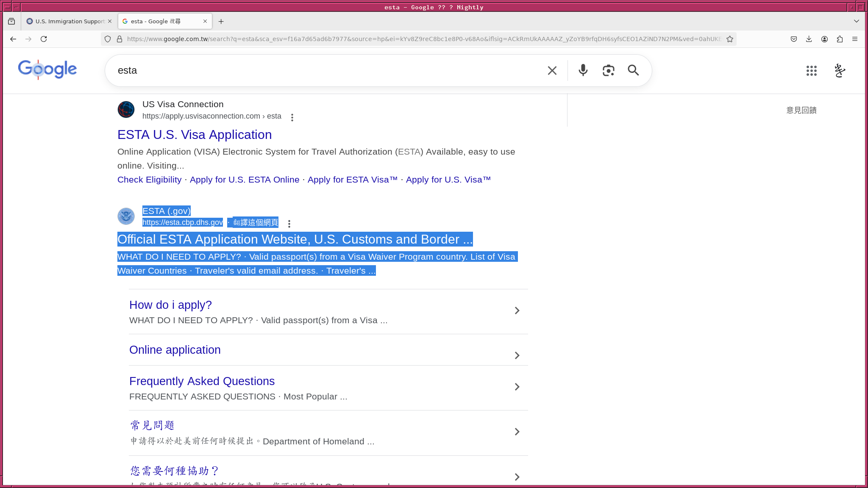Open the Firefox hamburger menu
The image size is (868, 488).
click(855, 39)
